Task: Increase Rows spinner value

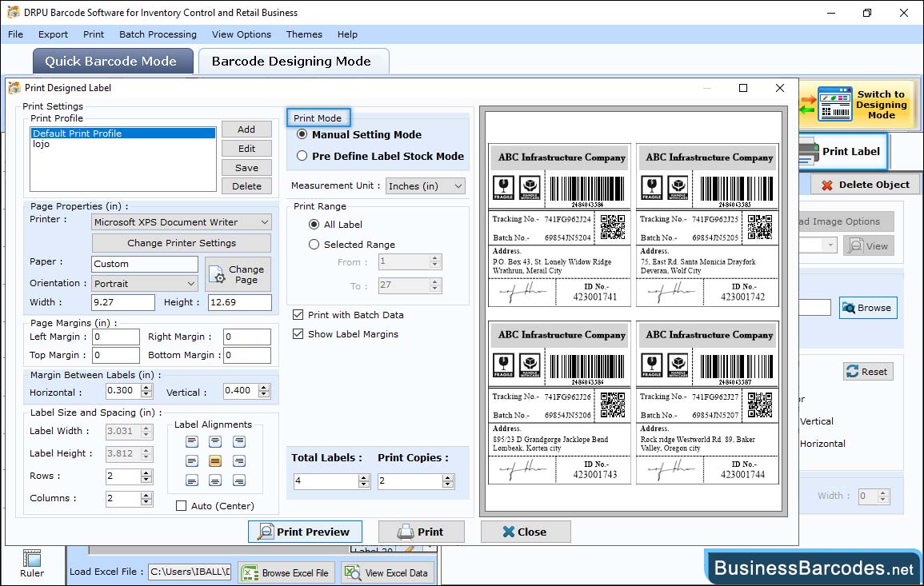Action: [146, 472]
